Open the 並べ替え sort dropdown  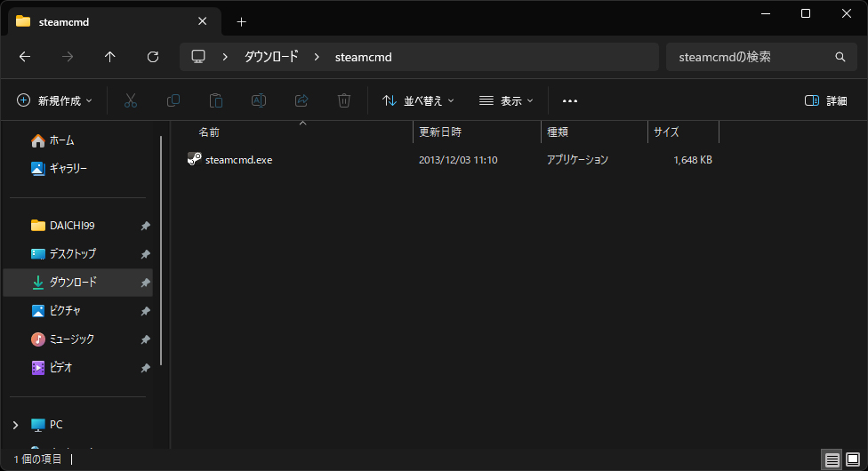(x=419, y=100)
